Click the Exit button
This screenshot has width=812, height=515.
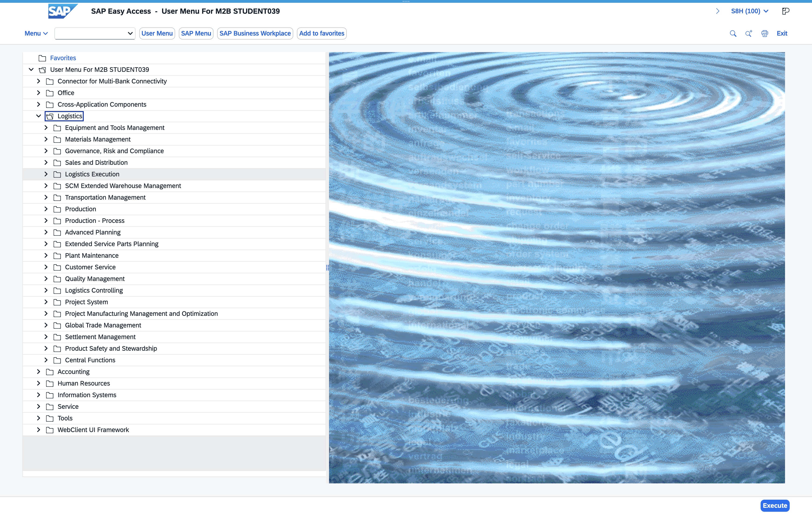tap(782, 33)
